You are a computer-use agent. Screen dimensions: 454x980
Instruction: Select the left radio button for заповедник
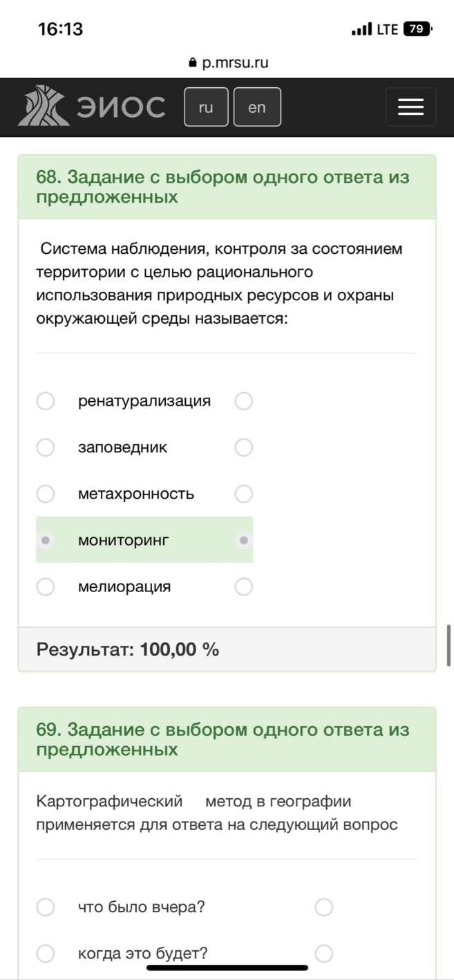(46, 447)
